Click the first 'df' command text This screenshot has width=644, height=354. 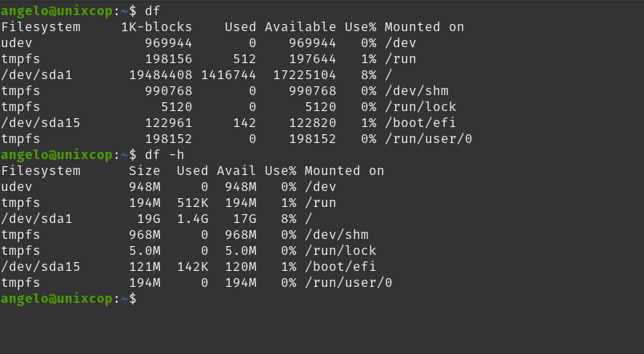152,11
